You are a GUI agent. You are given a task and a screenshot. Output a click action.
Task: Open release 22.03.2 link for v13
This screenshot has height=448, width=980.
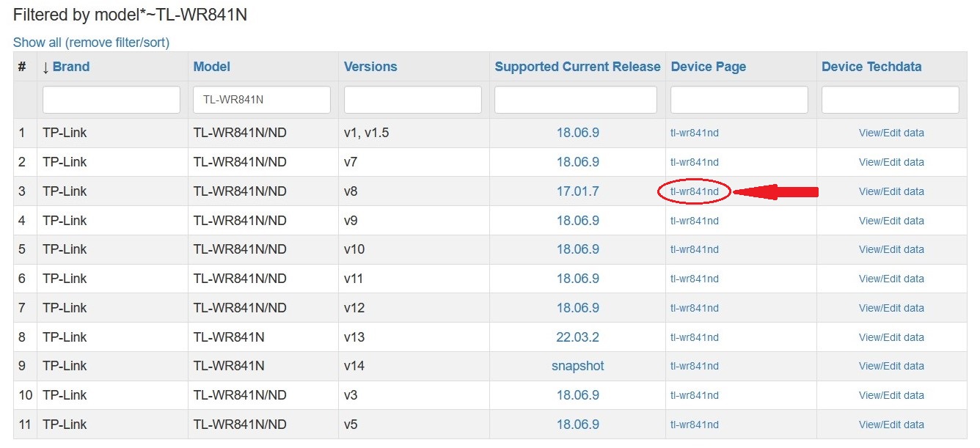click(577, 337)
